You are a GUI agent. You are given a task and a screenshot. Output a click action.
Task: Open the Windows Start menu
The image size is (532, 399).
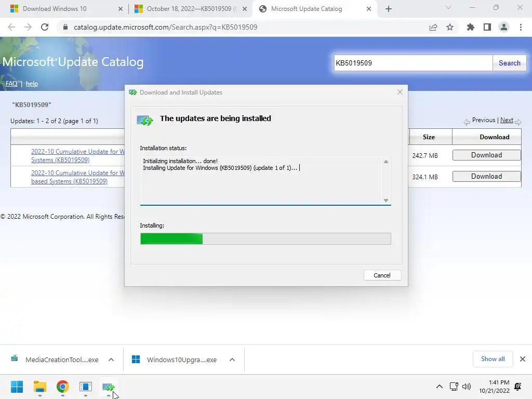pos(17,387)
